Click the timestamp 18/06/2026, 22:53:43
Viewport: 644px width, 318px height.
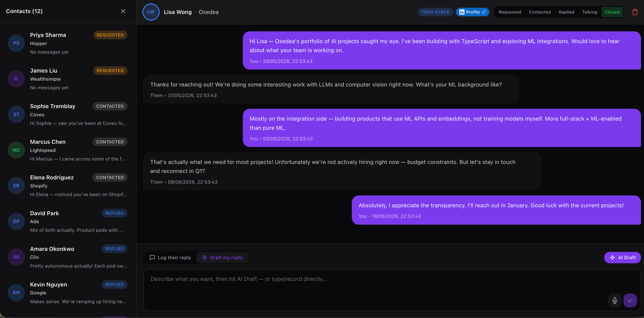396,216
